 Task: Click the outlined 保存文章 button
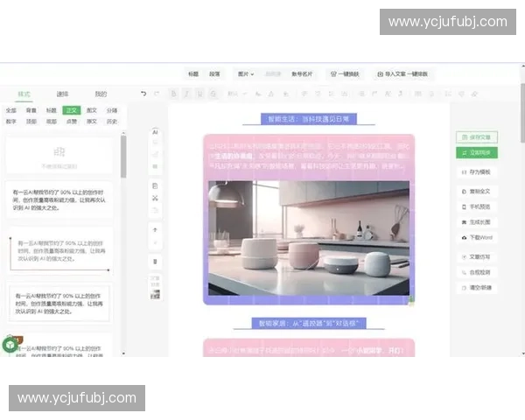point(477,137)
